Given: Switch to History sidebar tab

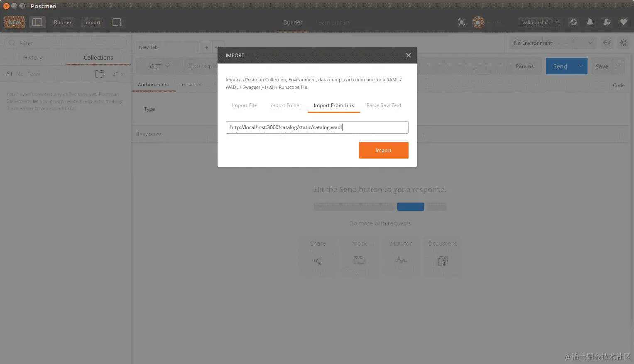Looking at the screenshot, I should click(x=33, y=58).
